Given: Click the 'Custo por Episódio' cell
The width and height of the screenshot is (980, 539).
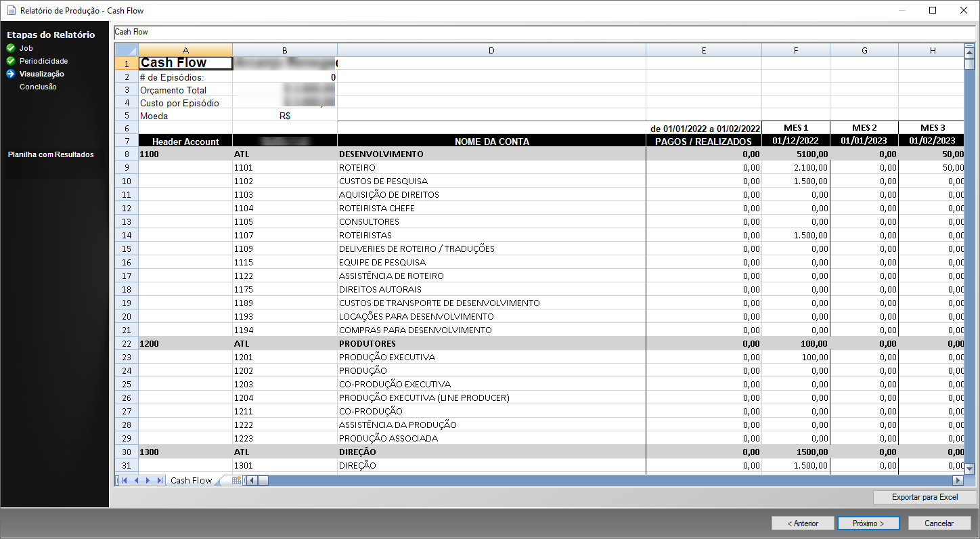Looking at the screenshot, I should tap(185, 103).
